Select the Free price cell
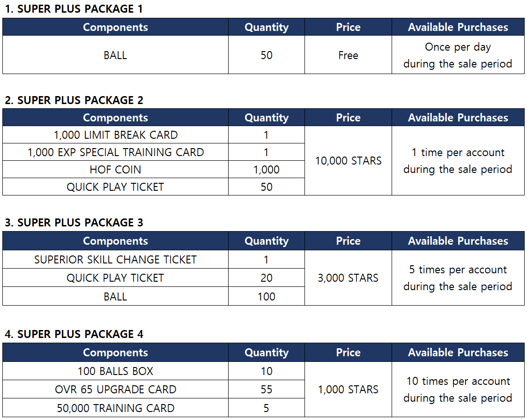The image size is (527, 420). point(348,55)
